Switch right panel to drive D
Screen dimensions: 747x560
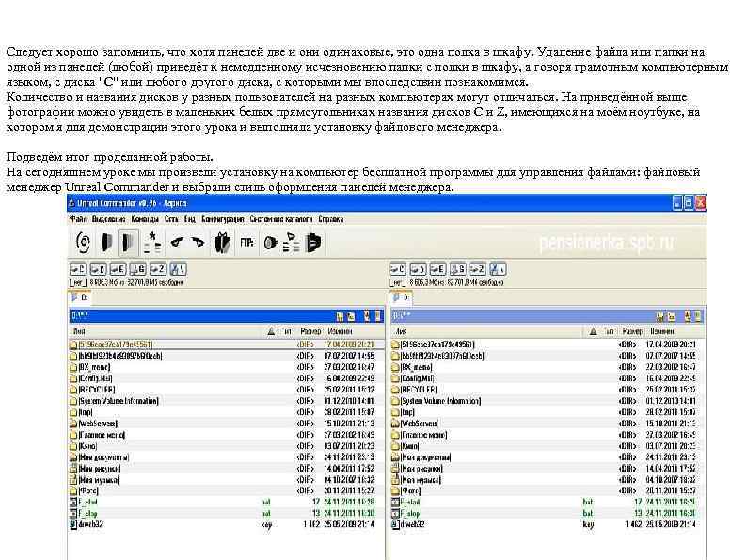[418, 269]
